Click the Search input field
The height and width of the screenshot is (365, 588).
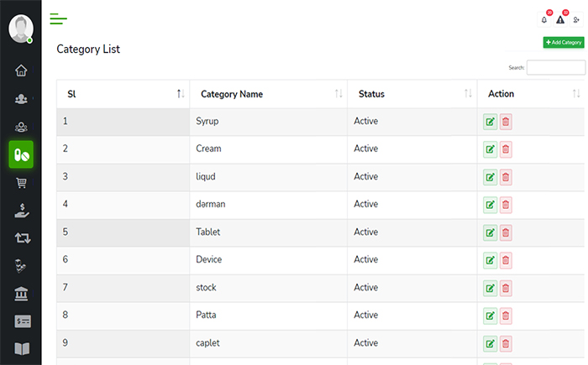[555, 68]
